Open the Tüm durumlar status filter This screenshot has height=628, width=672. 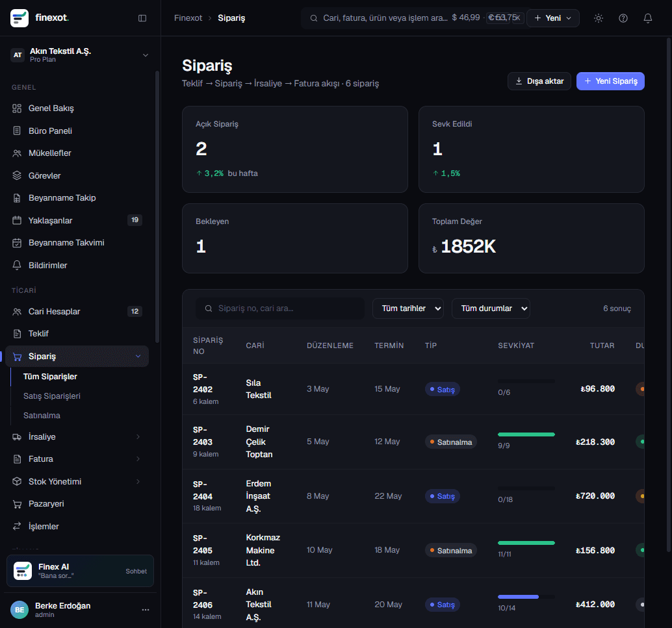tap(491, 308)
